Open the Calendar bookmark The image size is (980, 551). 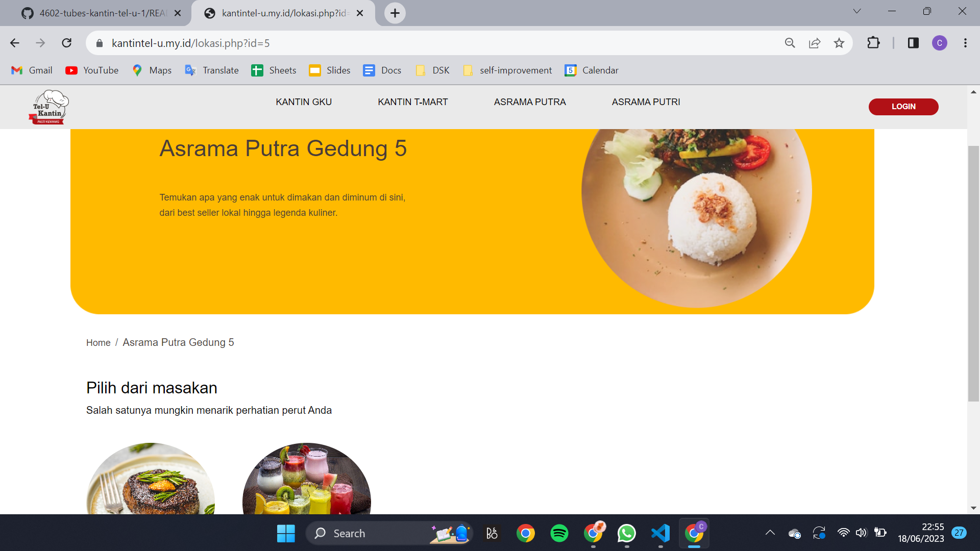click(x=592, y=70)
